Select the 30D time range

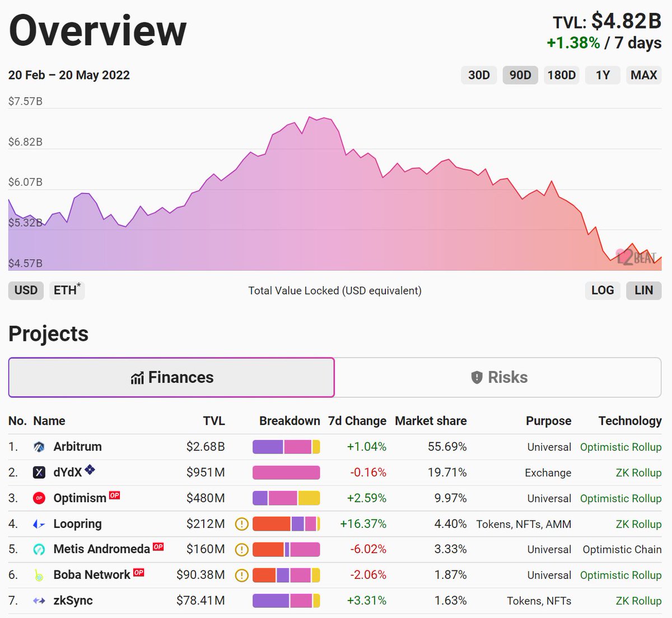coord(479,75)
